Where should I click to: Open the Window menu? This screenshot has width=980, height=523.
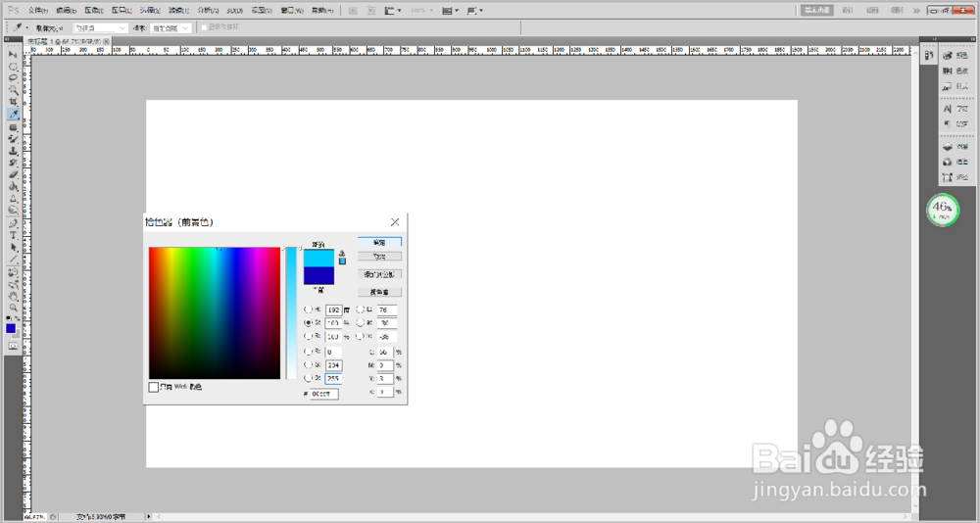click(292, 11)
